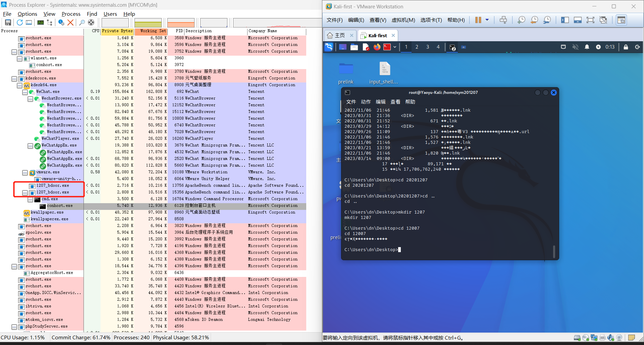Sort by Private Bytes column header

click(x=117, y=31)
